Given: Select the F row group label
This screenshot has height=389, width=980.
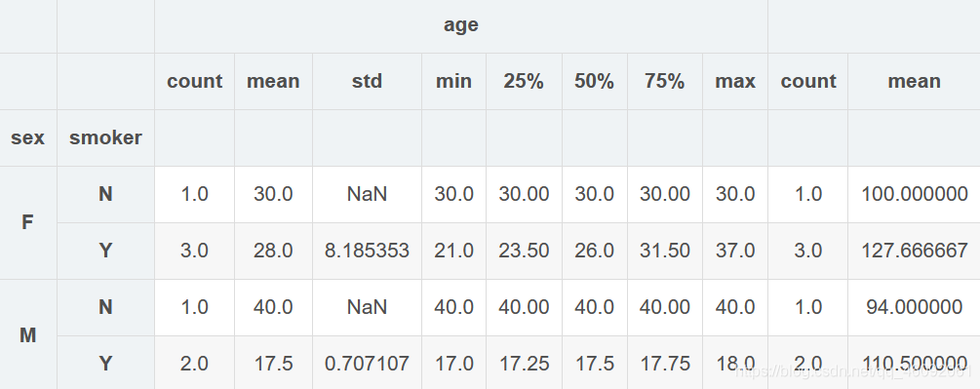Looking at the screenshot, I should (x=27, y=222).
